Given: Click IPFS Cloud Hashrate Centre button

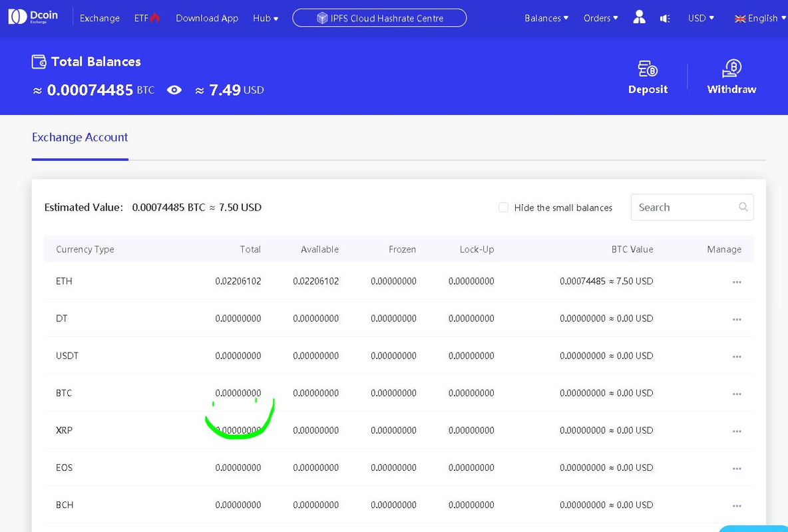Looking at the screenshot, I should click(x=379, y=18).
